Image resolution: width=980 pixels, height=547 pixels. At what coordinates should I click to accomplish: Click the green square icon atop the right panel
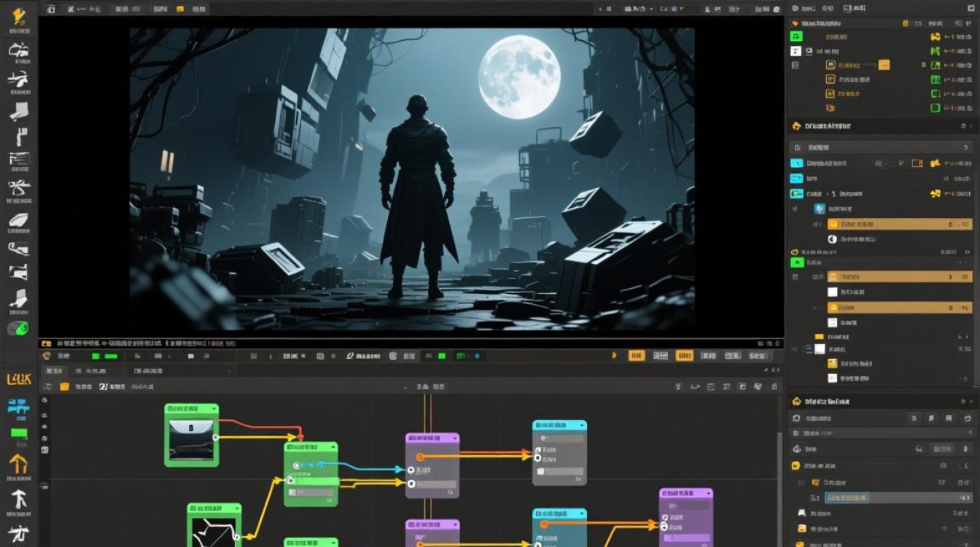pos(797,36)
